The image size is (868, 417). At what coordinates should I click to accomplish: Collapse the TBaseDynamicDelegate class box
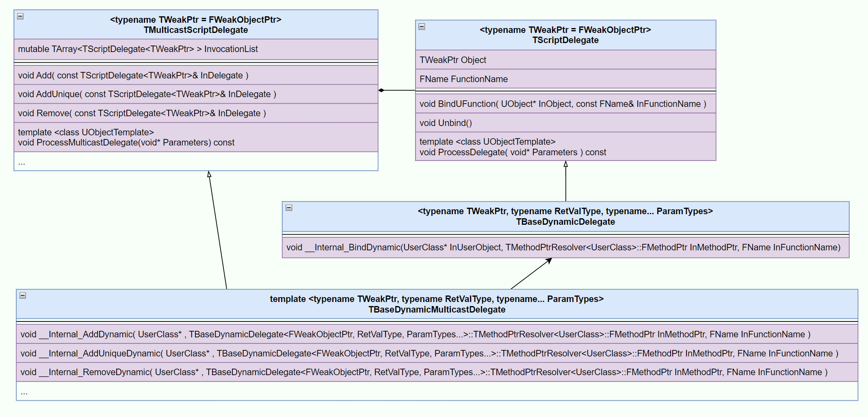point(289,208)
